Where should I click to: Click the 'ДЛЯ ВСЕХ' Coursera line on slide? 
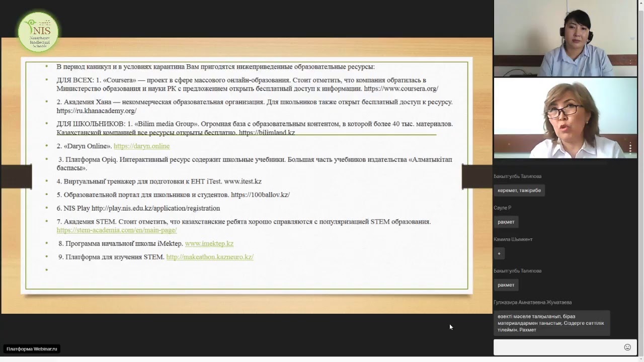(248, 84)
